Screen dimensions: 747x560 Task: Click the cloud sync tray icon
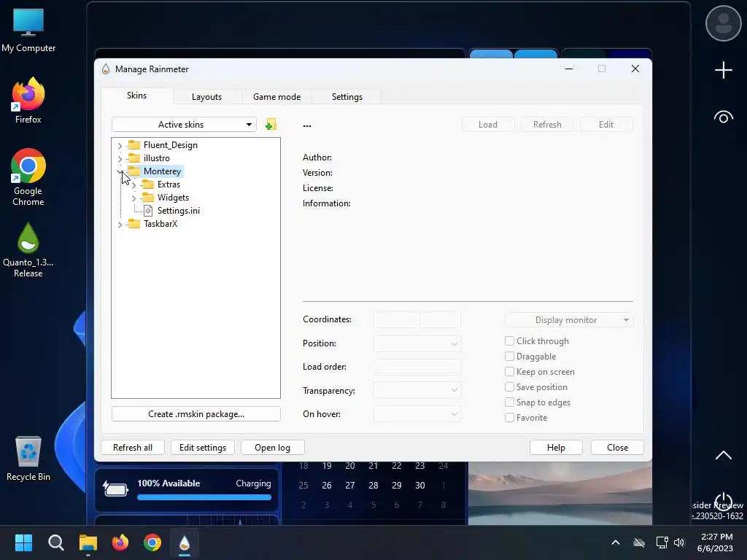[x=639, y=542]
